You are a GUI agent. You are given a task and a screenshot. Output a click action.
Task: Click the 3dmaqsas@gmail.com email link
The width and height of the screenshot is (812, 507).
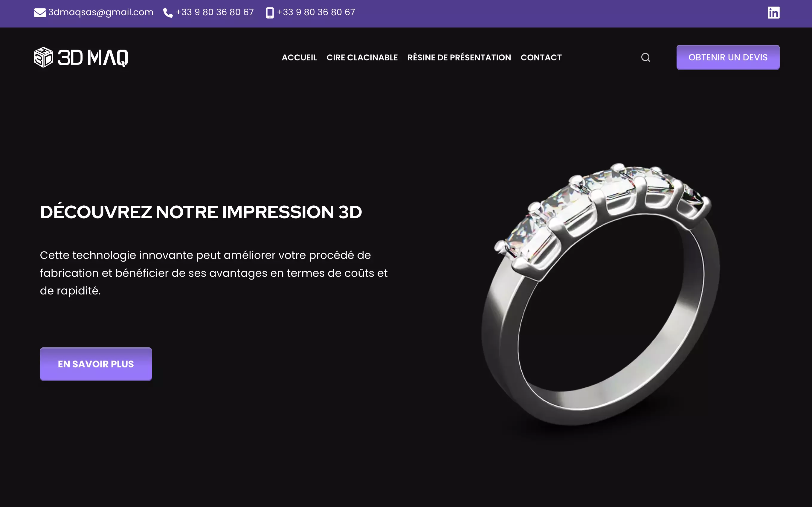coord(101,13)
